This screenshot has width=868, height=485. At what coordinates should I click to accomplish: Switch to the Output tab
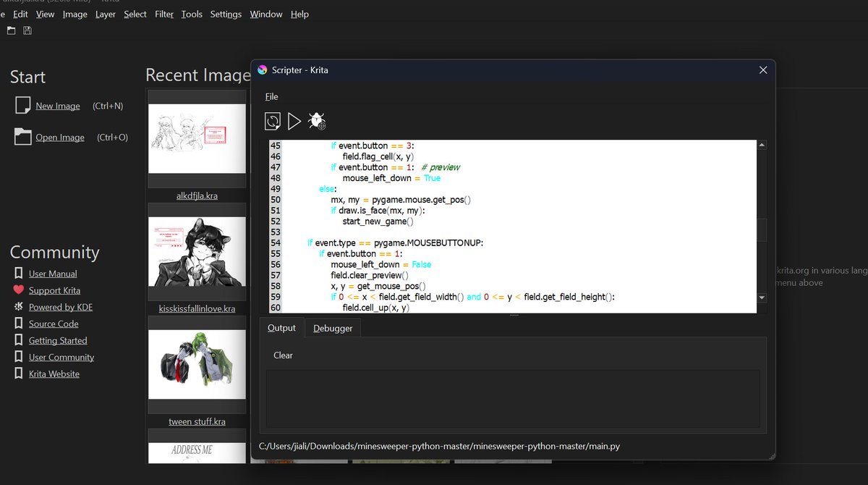(281, 328)
